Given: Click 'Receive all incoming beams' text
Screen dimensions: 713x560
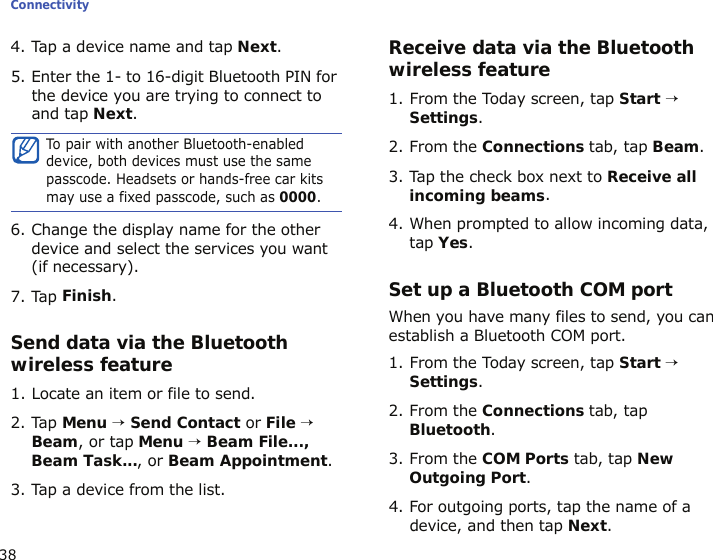Looking at the screenshot, I should pyautogui.click(x=553, y=186).
